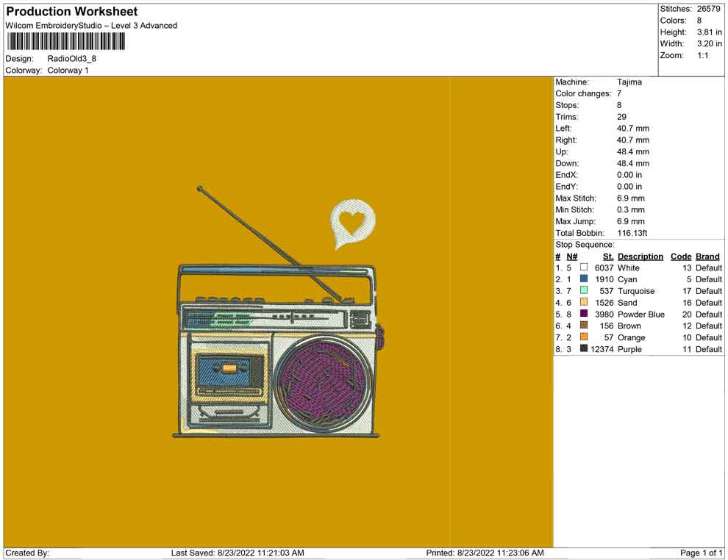Click the 'Wilcom EmbroideryStudio – Level 3 Advanced' text
Image resolution: width=728 pixels, height=560 pixels.
tap(91, 26)
